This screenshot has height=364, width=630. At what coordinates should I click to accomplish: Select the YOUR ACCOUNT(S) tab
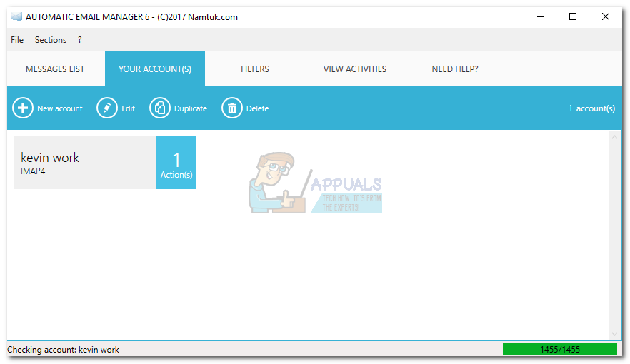coord(155,69)
